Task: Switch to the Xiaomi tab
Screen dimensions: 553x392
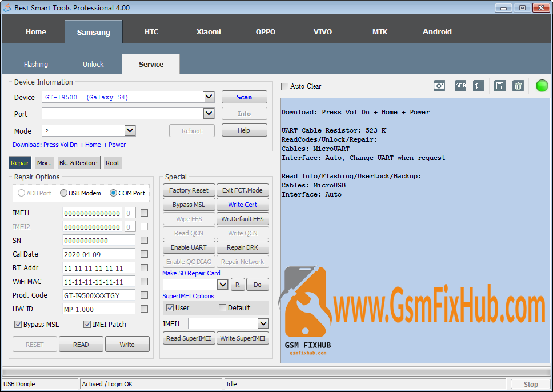Action: point(209,32)
